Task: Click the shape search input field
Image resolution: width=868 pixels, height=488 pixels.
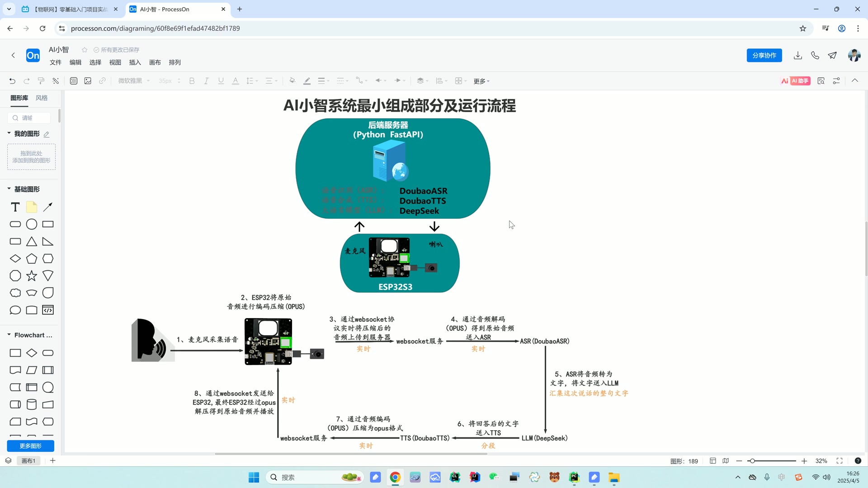Action: point(32,118)
